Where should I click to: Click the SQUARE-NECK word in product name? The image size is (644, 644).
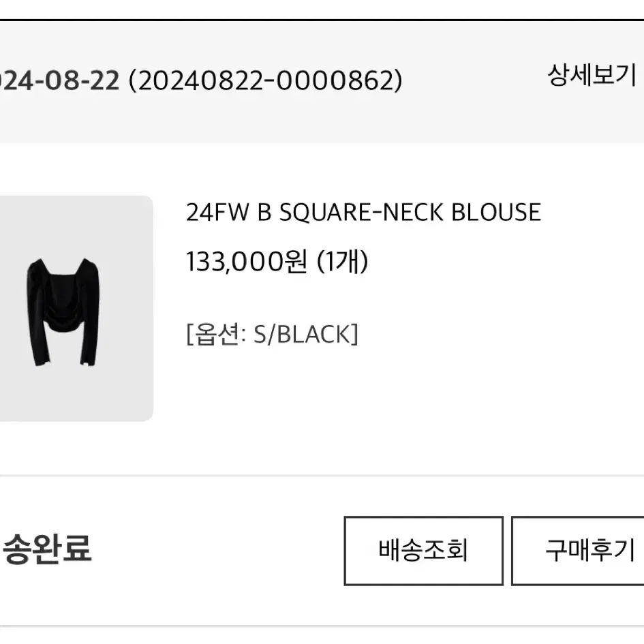(x=361, y=213)
